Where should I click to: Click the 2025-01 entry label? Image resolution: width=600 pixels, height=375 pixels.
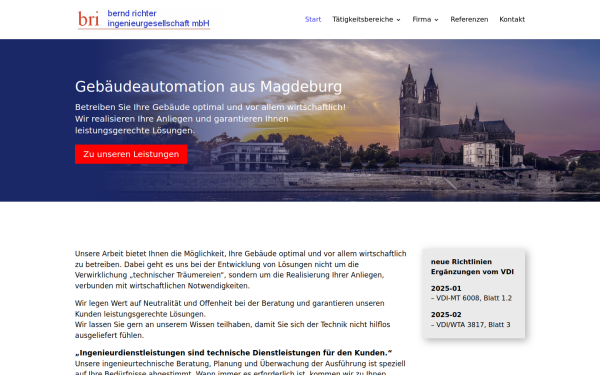point(446,289)
